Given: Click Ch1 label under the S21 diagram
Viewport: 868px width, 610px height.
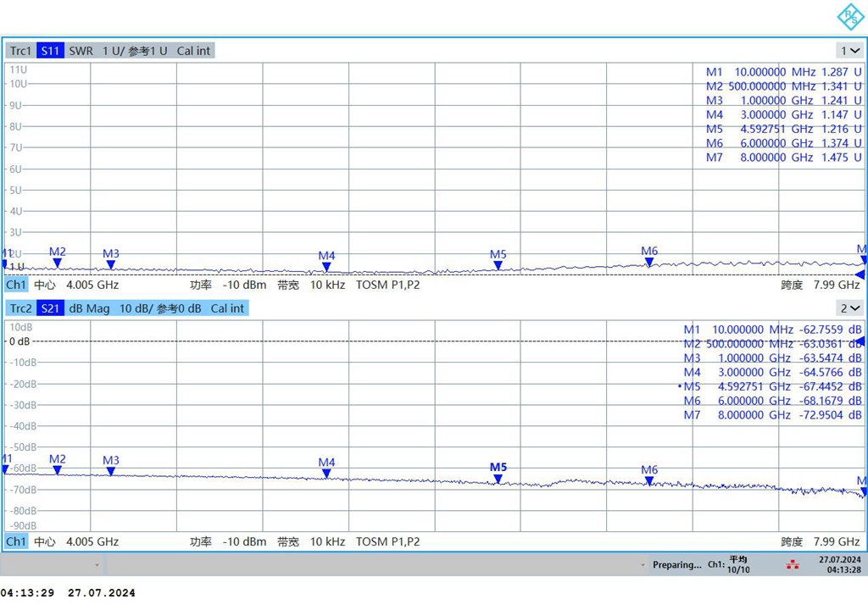Looking at the screenshot, I should tap(16, 541).
